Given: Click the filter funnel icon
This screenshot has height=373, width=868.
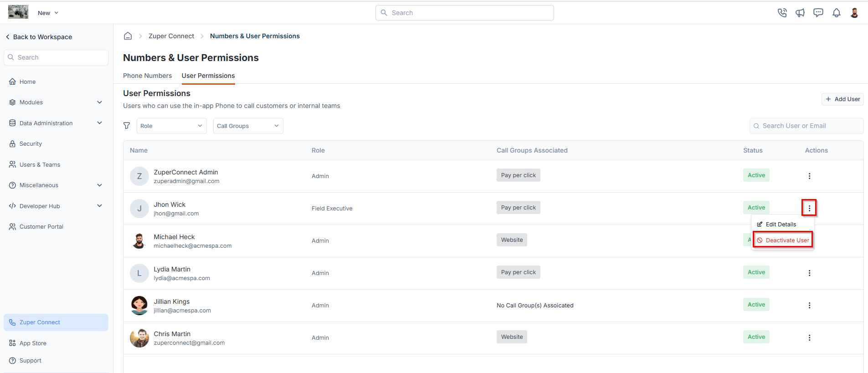Looking at the screenshot, I should click(127, 126).
